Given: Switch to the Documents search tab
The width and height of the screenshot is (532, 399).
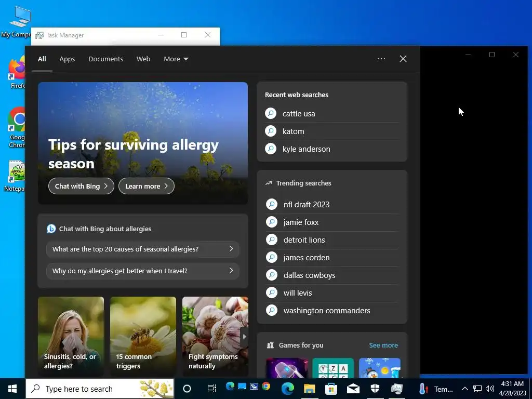Looking at the screenshot, I should (105, 59).
